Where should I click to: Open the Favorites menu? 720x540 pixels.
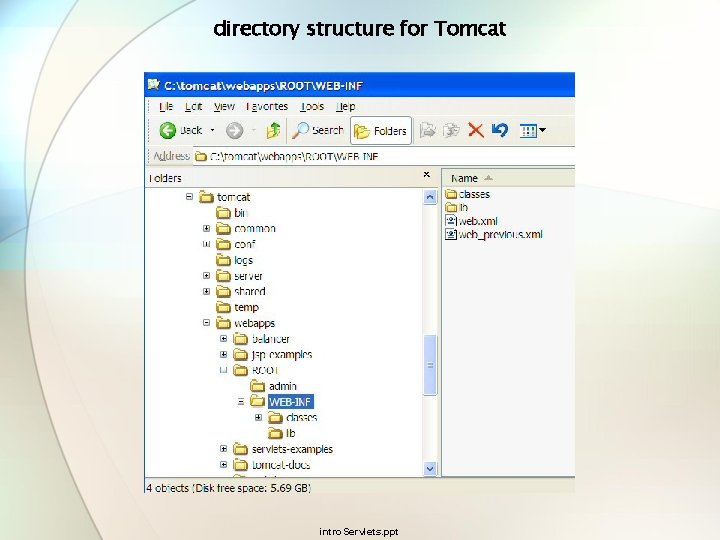(x=267, y=107)
